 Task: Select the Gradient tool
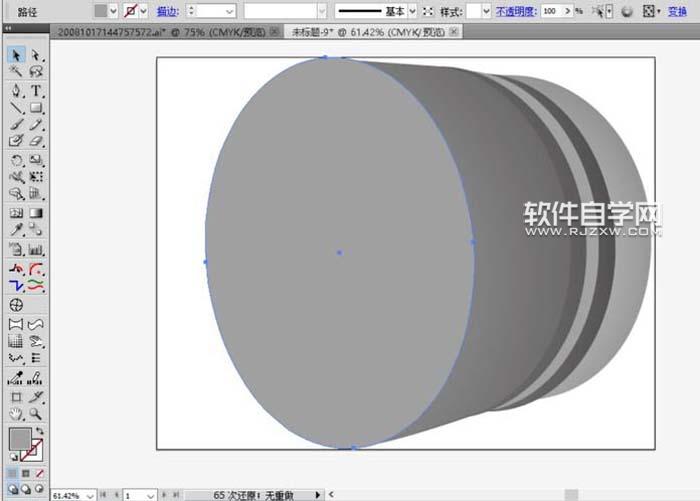pyautogui.click(x=36, y=213)
